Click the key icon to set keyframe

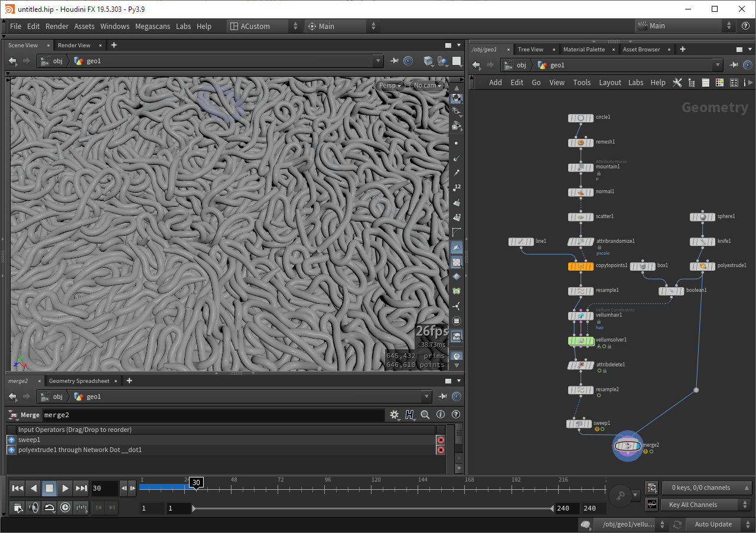tap(619, 495)
